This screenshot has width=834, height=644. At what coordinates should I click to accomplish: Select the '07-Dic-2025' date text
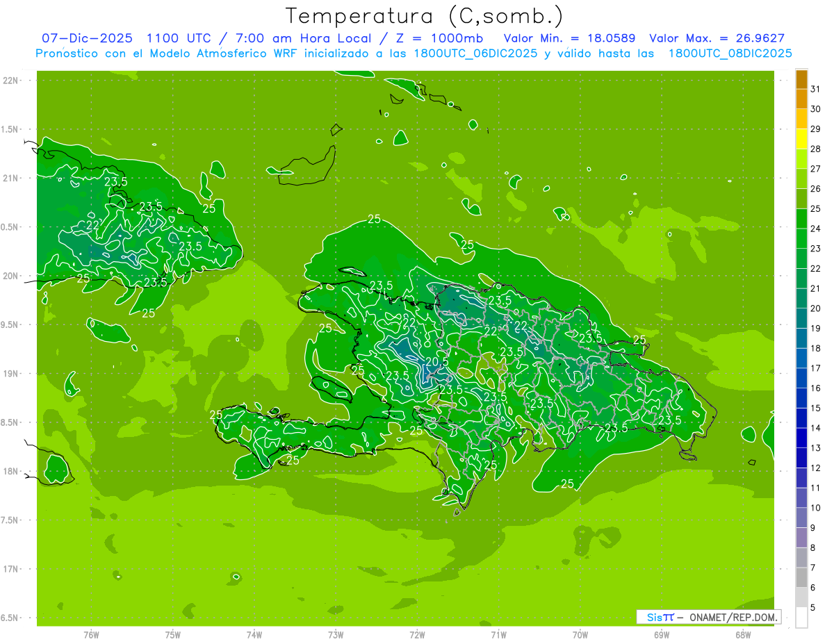[88, 38]
